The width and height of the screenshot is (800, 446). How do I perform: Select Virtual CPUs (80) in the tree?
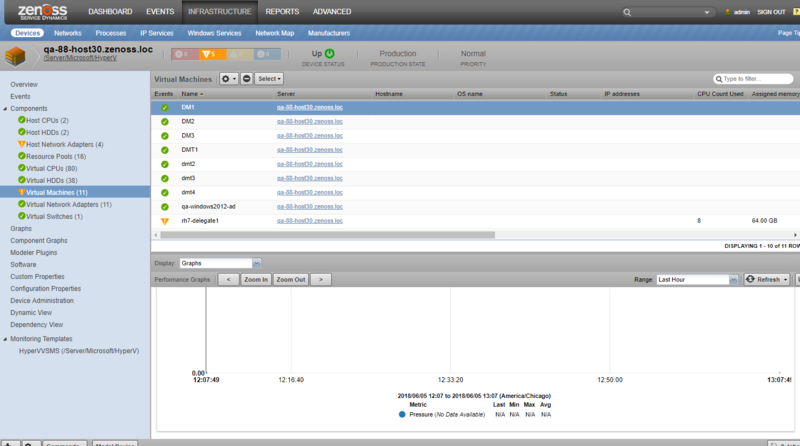(x=52, y=168)
